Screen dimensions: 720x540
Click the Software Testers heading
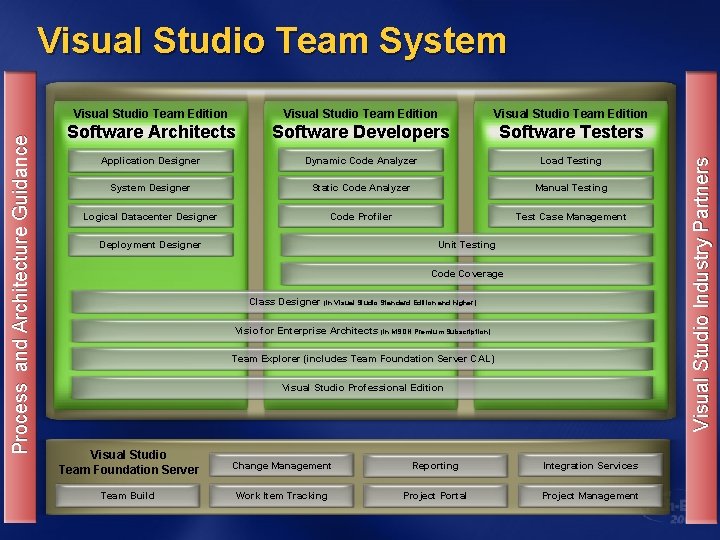[571, 132]
